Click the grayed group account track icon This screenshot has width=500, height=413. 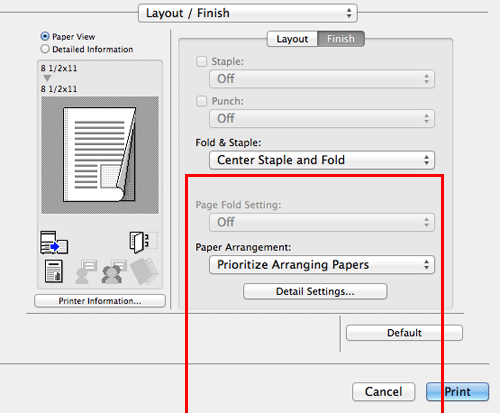tap(114, 272)
